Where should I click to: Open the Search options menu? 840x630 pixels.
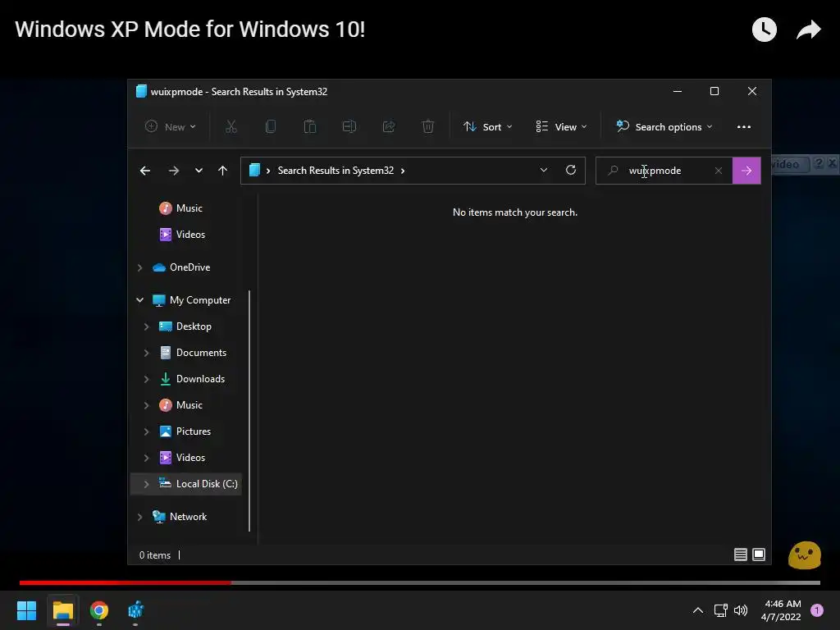[664, 127]
